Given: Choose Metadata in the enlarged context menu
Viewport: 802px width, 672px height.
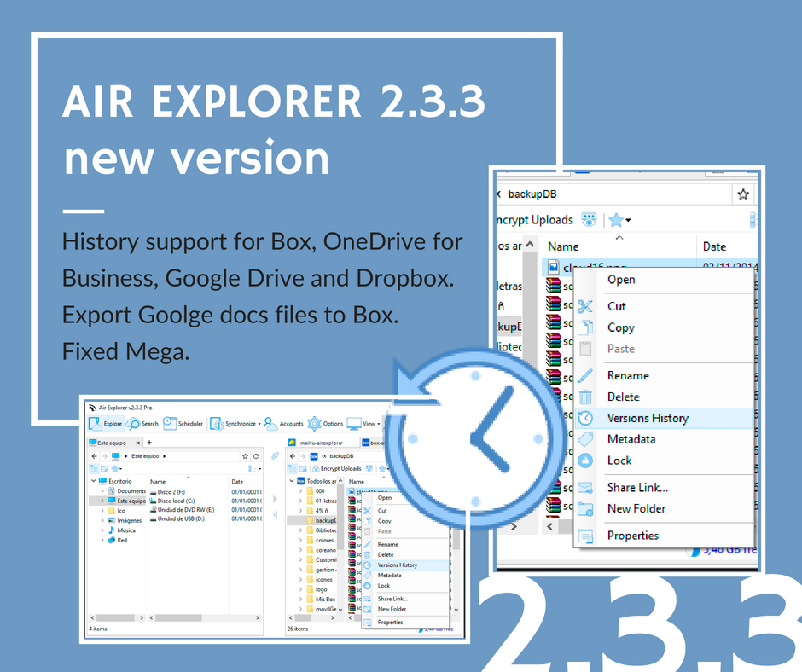Looking at the screenshot, I should pyautogui.click(x=664, y=439).
